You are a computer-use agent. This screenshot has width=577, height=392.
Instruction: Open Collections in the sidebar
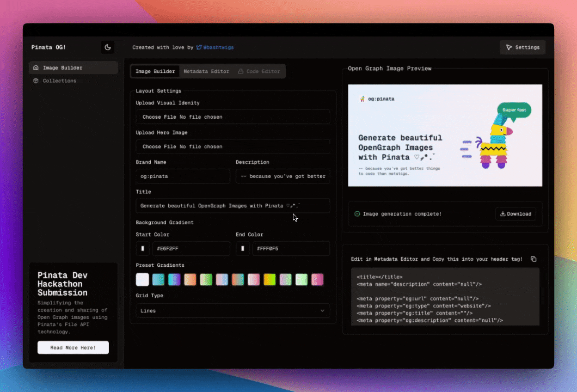[x=73, y=81]
